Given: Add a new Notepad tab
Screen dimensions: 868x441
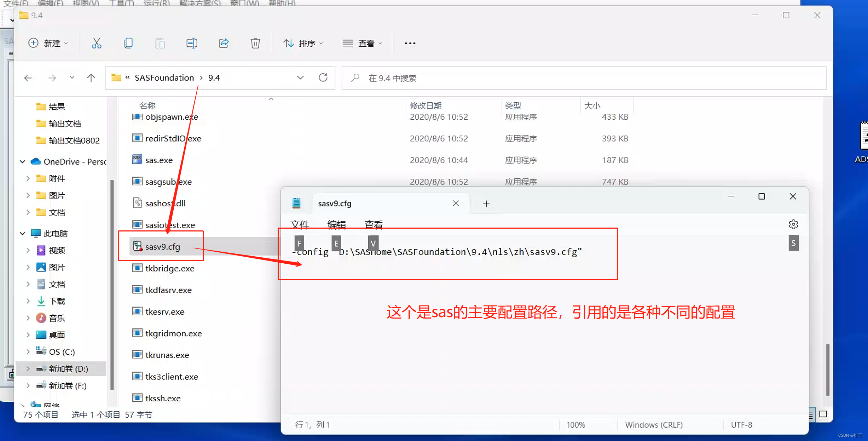Looking at the screenshot, I should pos(486,204).
